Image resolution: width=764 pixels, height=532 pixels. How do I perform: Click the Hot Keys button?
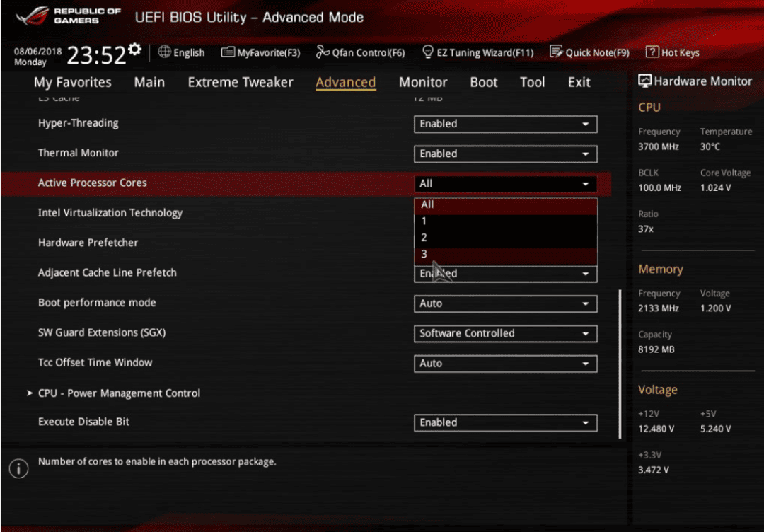click(x=673, y=52)
